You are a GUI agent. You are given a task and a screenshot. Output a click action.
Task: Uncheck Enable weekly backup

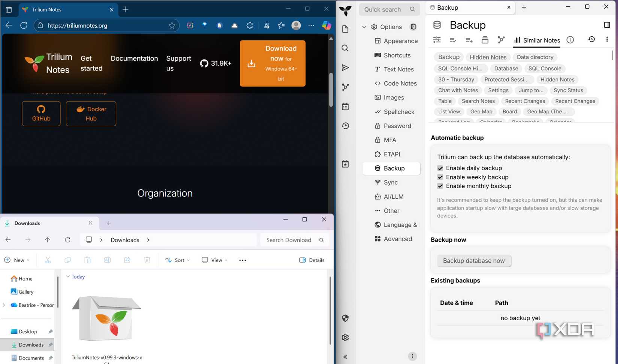440,177
